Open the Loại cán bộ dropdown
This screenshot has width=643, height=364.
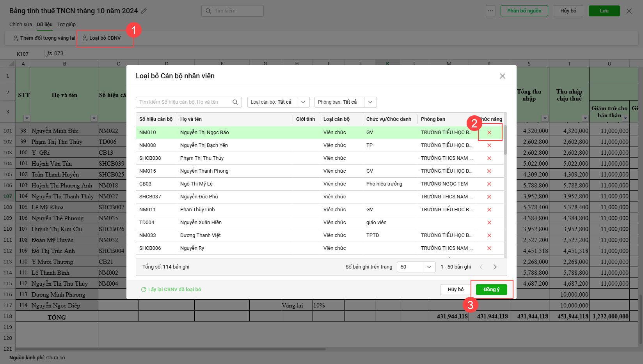coord(303,102)
